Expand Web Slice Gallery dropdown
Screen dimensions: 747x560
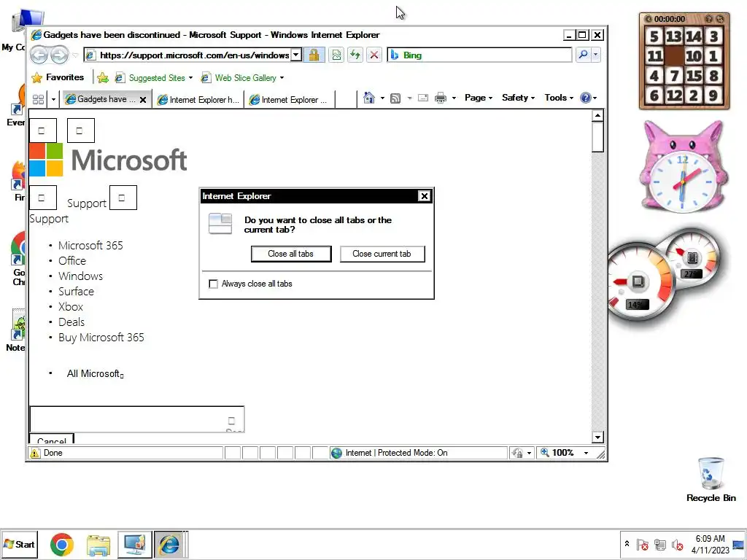[x=282, y=77]
